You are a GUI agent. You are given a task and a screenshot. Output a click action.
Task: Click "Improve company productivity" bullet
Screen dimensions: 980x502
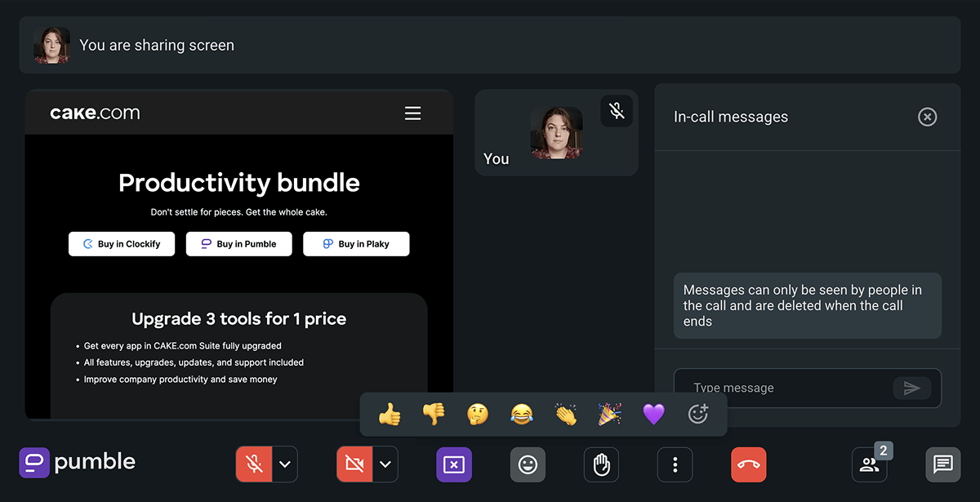pos(180,380)
